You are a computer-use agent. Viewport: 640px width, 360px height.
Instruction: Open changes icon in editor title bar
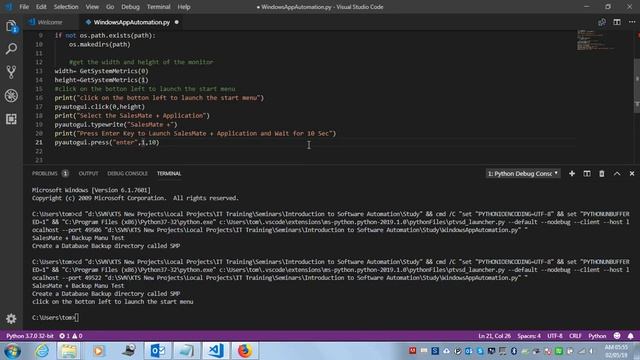tap(602, 22)
